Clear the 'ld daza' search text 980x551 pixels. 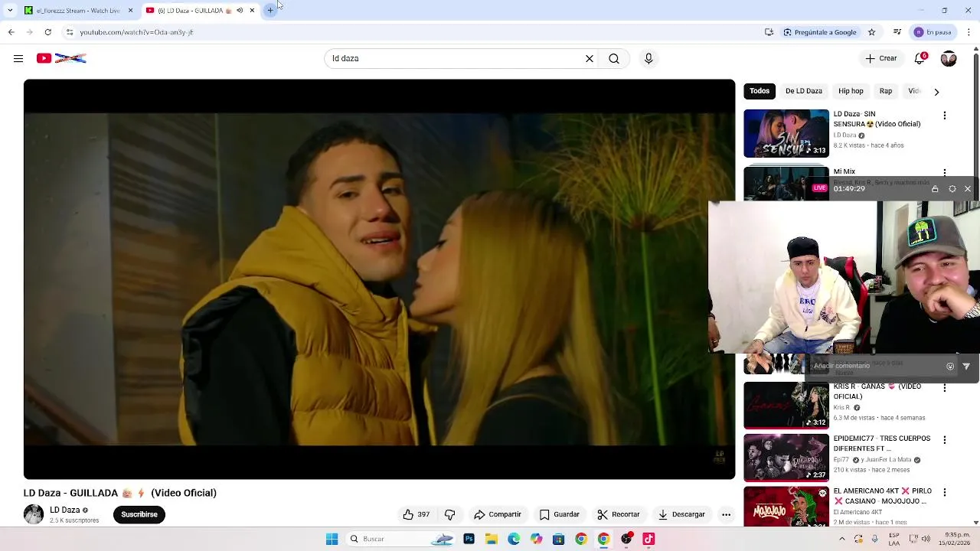pyautogui.click(x=590, y=58)
